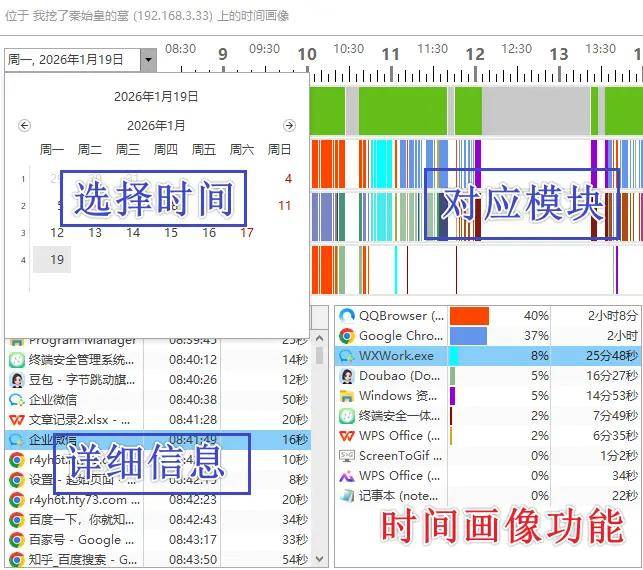Select the 08:40:12 timestamp cell
The height and width of the screenshot is (570, 643).
coord(193,360)
